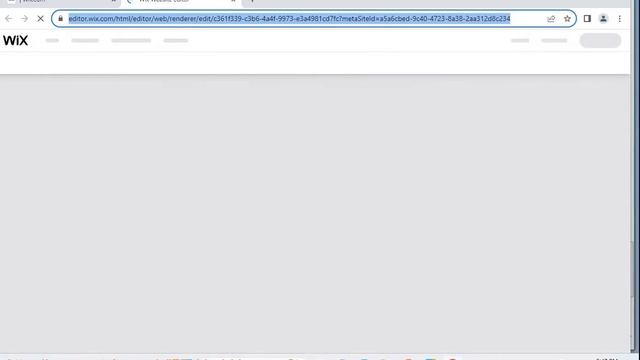The height and width of the screenshot is (360, 640).
Task: Open the Chrome three-dot menu
Action: 620,19
